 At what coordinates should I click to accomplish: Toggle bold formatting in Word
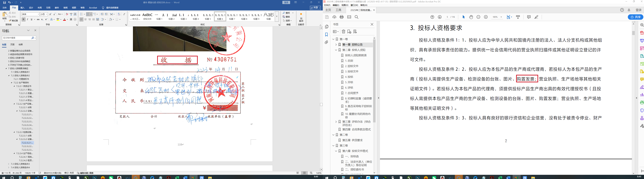coord(24,20)
